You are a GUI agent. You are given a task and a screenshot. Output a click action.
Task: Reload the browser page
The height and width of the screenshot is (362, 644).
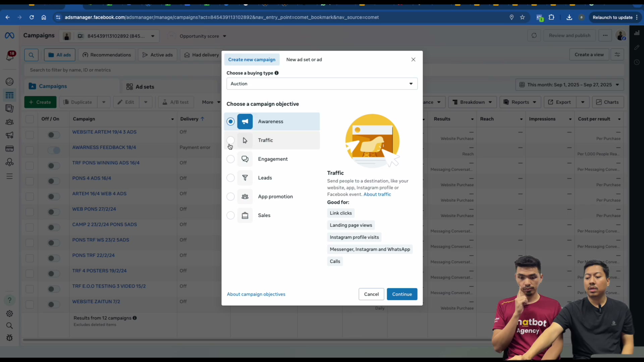click(32, 17)
